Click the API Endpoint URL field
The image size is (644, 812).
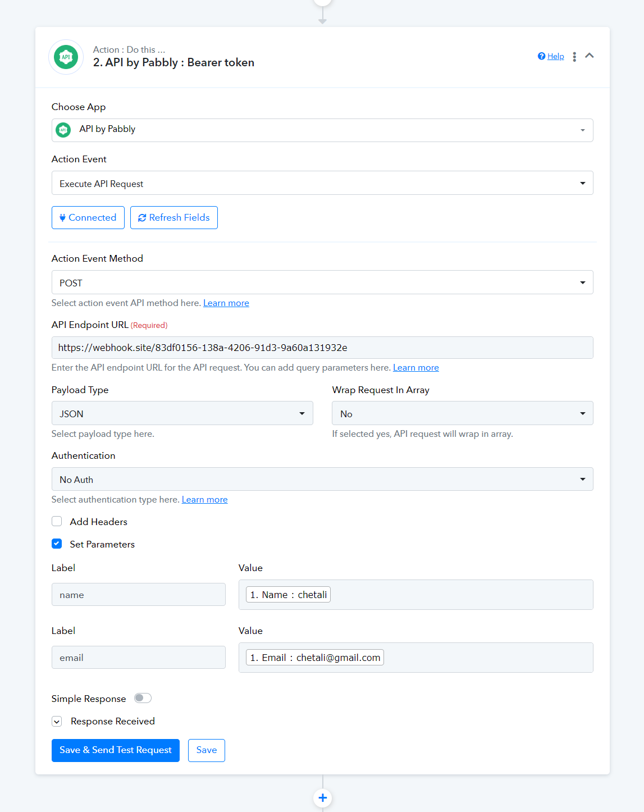point(322,348)
